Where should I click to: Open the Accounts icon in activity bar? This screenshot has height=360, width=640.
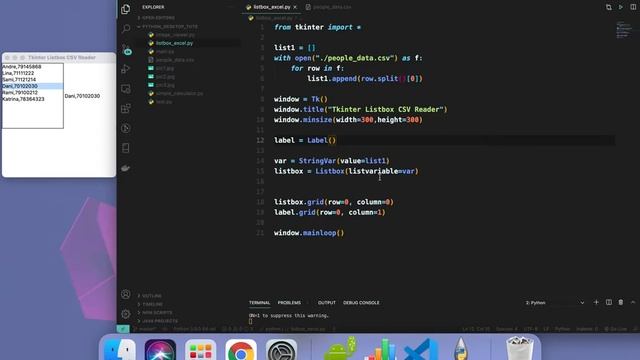126,294
